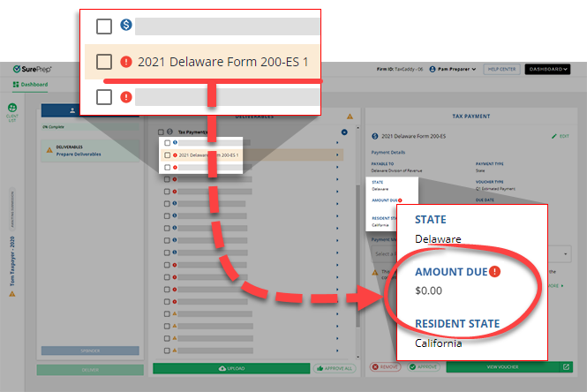Open the black Dashboard dropdown

[x=547, y=69]
